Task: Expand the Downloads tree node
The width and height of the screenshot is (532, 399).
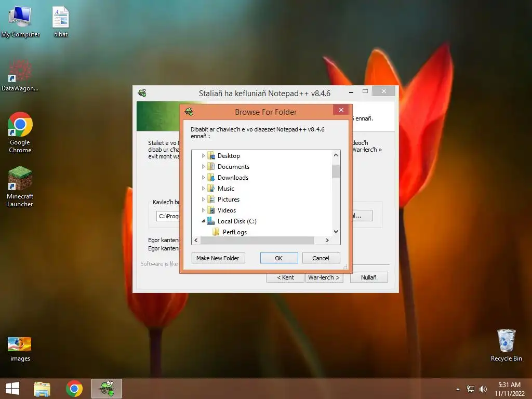Action: coord(203,178)
